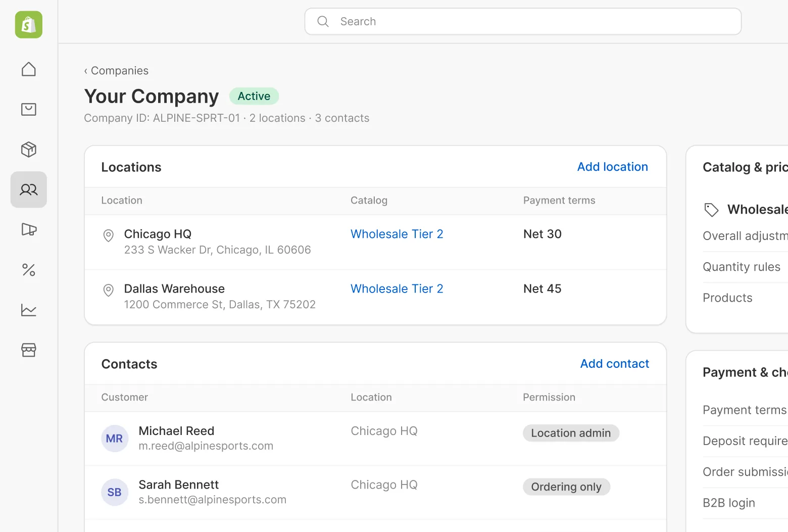Open the Analytics chart icon
Viewport: 788px width, 532px height.
pos(29,310)
